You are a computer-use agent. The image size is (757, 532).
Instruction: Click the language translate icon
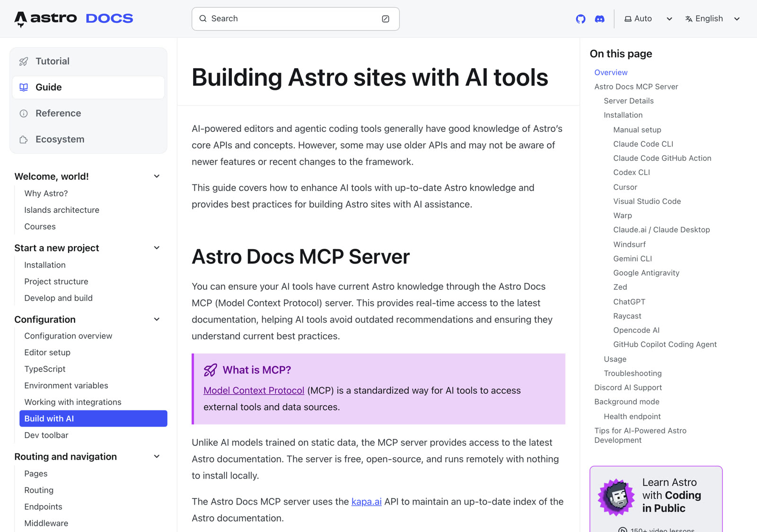click(689, 19)
